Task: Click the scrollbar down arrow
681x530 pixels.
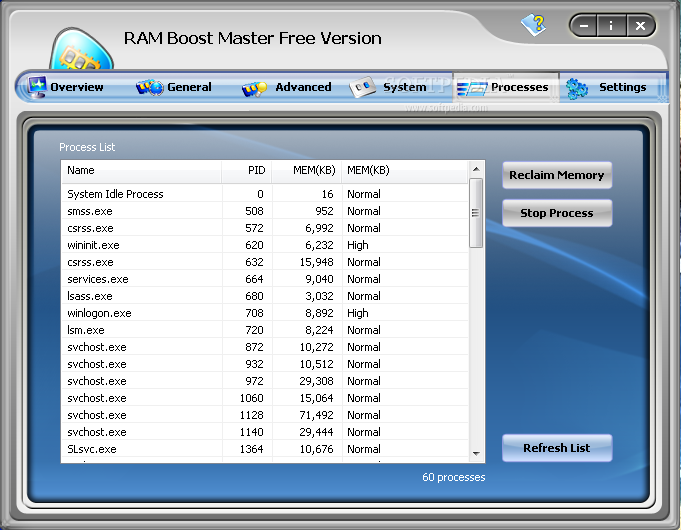Action: pyautogui.click(x=476, y=454)
